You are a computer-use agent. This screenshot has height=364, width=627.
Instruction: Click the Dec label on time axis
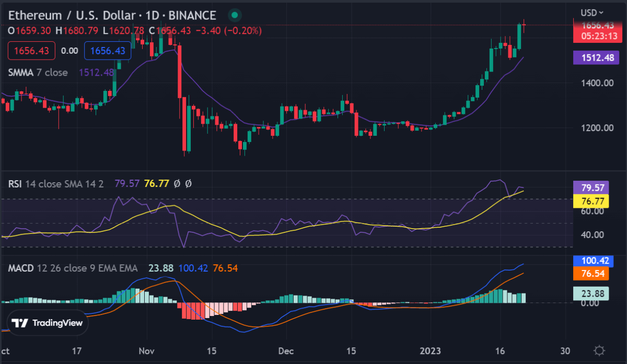tap(287, 350)
